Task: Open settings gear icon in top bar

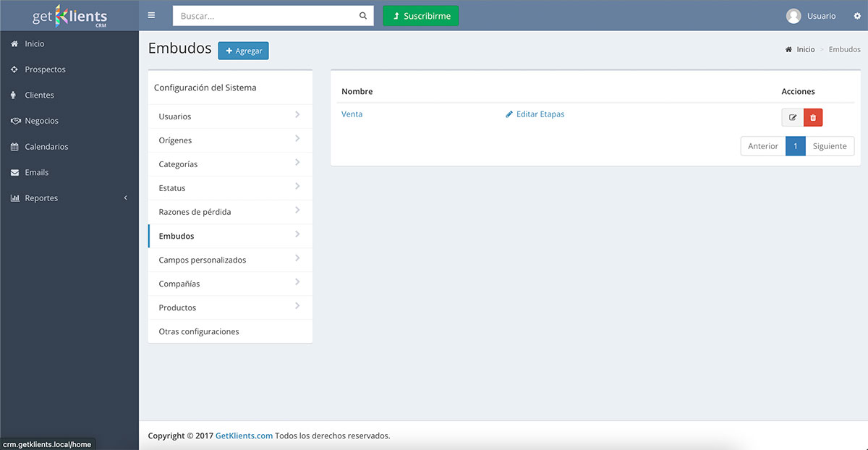Action: coord(857,16)
